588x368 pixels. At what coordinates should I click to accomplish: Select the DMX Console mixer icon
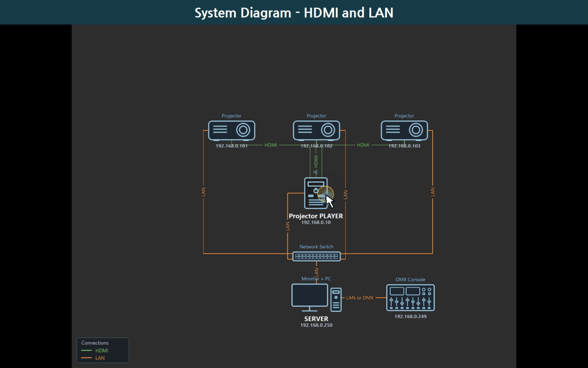(x=411, y=298)
